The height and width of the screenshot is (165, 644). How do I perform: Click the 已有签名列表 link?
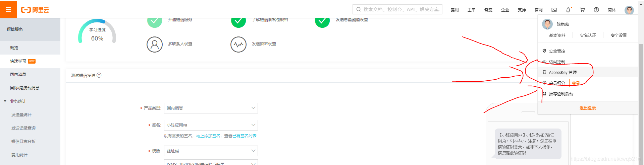(x=245, y=136)
